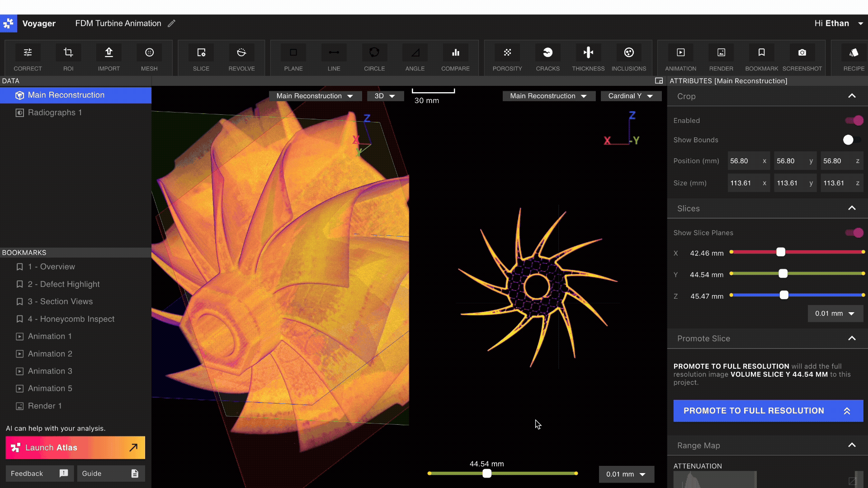This screenshot has height=488, width=868.
Task: Open the 3D view mode dropdown
Action: tap(385, 96)
